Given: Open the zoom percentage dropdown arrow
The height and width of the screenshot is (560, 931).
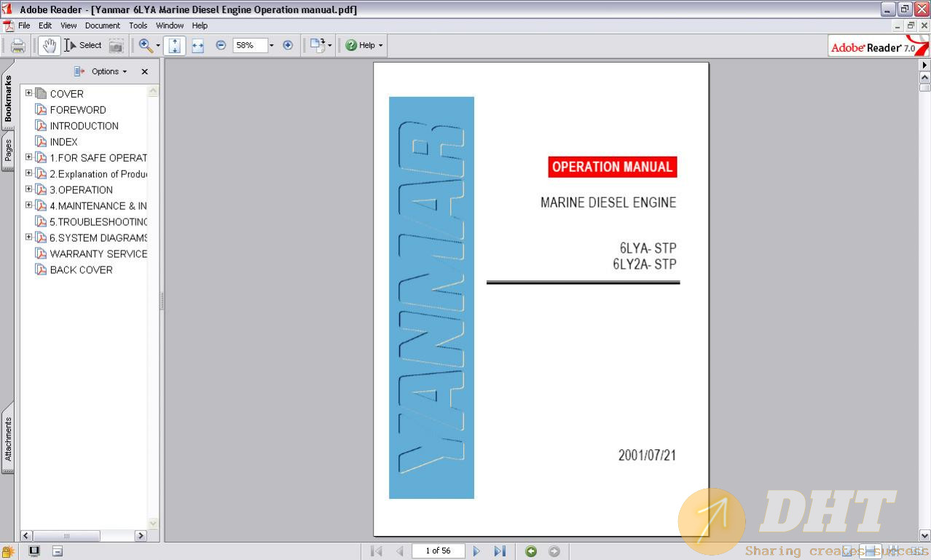Looking at the screenshot, I should point(272,45).
